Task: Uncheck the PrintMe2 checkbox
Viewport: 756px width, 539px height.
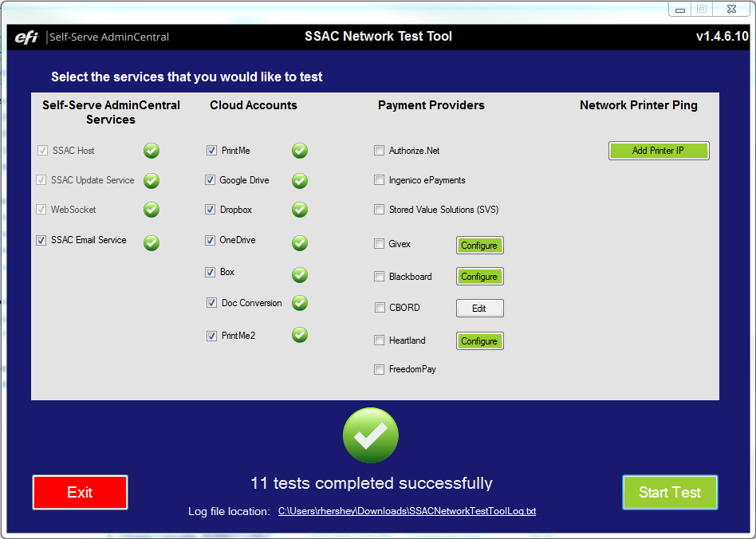Action: (211, 336)
